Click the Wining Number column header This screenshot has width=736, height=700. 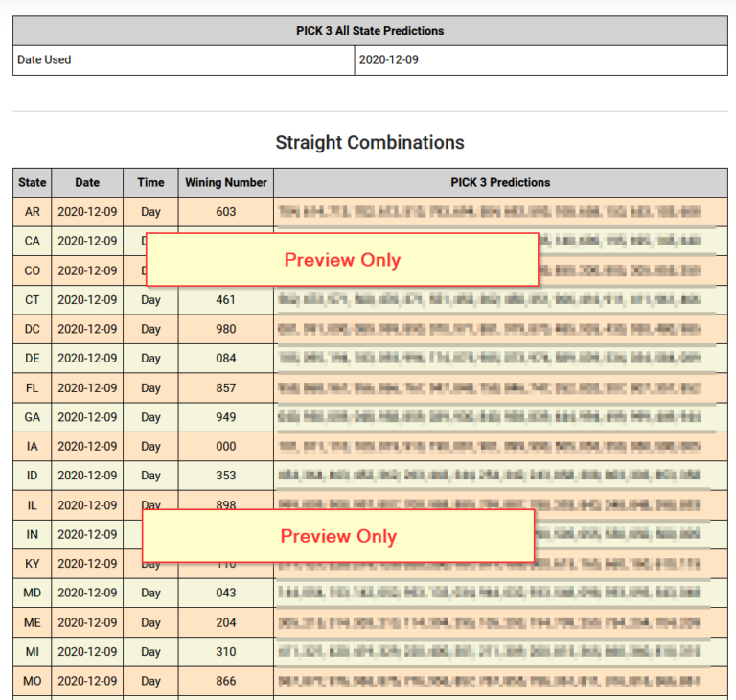(x=225, y=182)
